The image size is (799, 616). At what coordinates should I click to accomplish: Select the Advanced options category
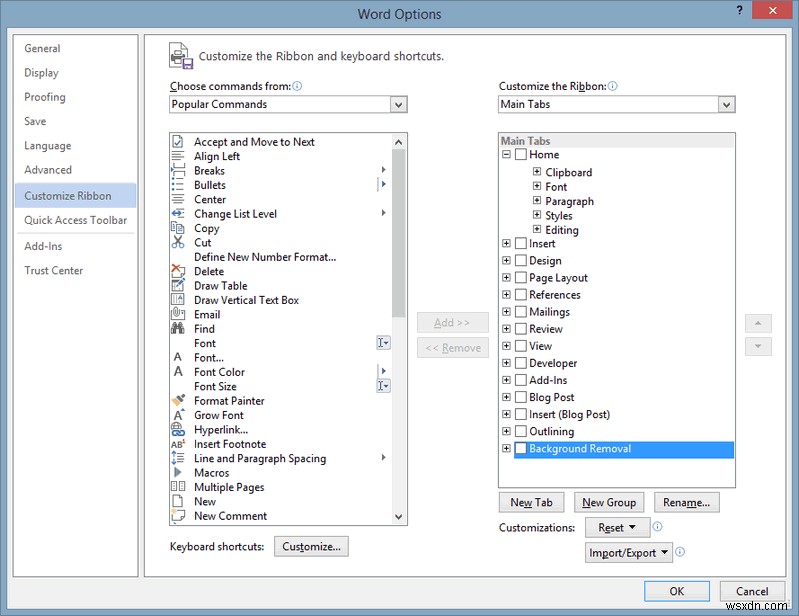pos(48,170)
